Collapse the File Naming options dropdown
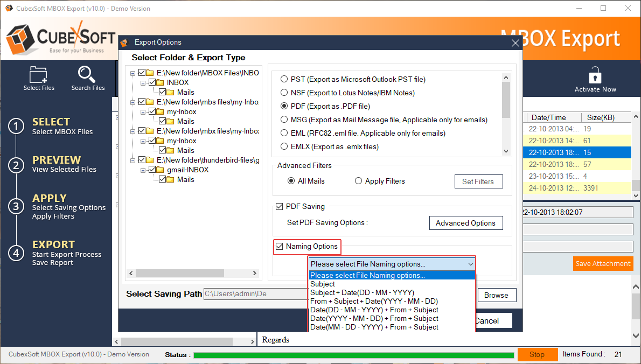Screen dimensions: 641x364 [470, 264]
